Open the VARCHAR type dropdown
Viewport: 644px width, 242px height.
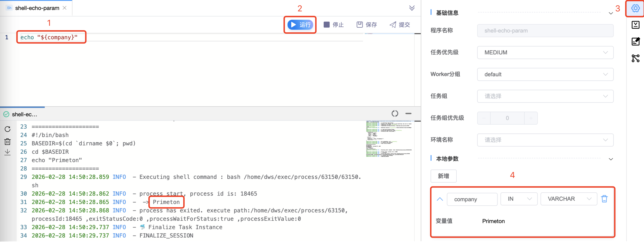(568, 199)
